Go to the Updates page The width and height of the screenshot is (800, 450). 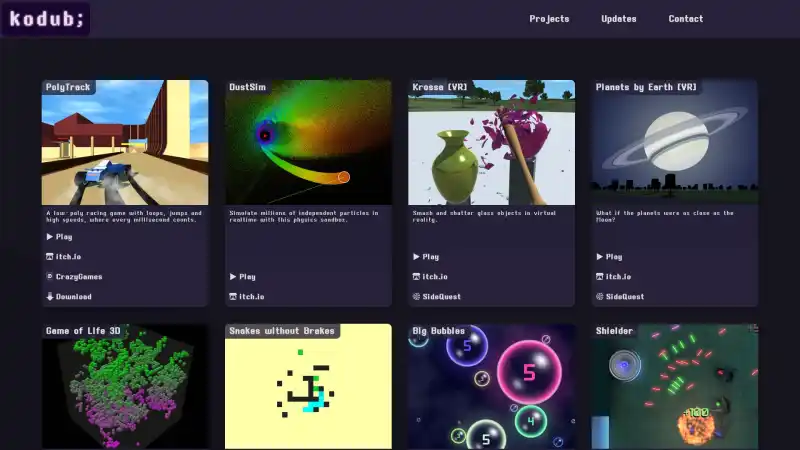pyautogui.click(x=618, y=19)
